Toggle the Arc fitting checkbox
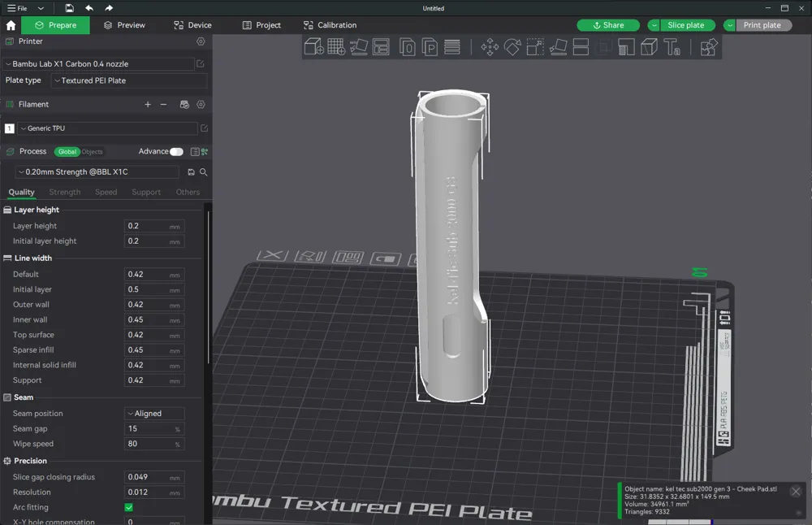 129,507
